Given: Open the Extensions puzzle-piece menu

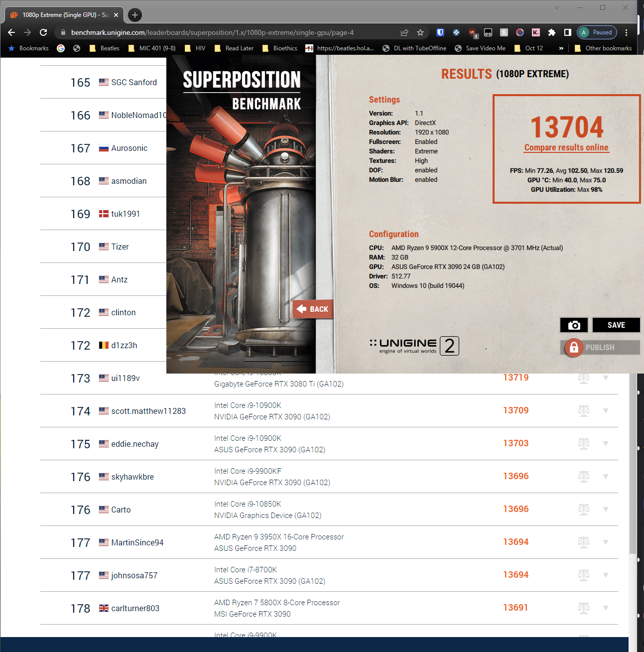Looking at the screenshot, I should 551,32.
